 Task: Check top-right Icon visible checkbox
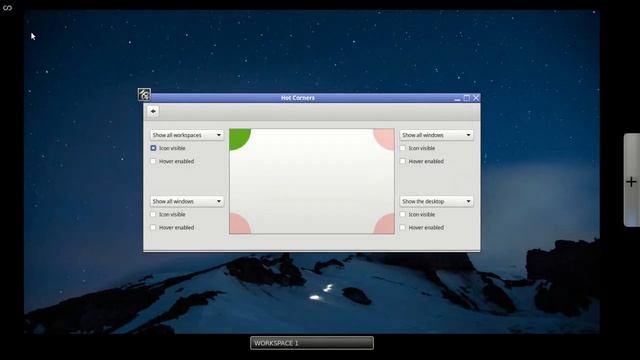coord(403,148)
